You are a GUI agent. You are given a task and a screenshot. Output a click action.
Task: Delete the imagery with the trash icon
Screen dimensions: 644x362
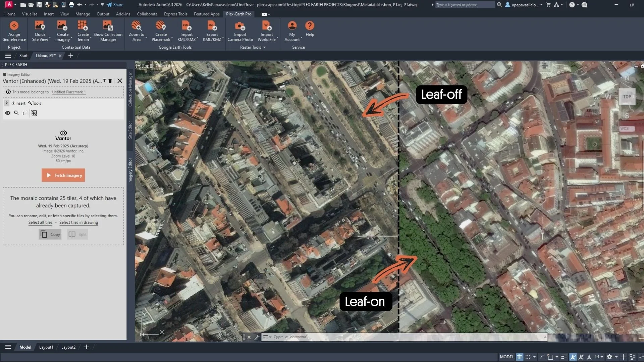[x=110, y=81]
